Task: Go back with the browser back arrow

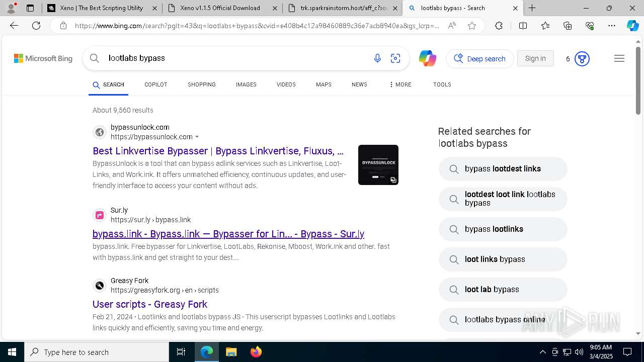Action: pos(14,26)
